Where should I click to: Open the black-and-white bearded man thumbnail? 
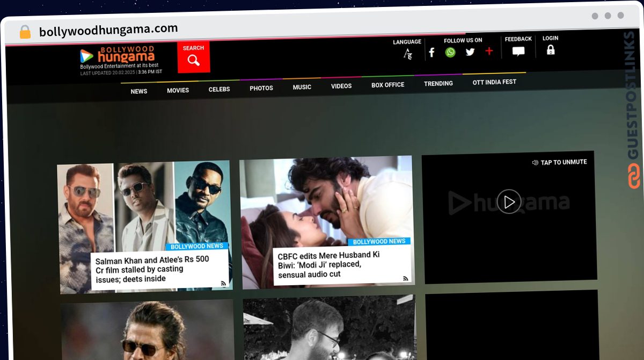point(330,327)
